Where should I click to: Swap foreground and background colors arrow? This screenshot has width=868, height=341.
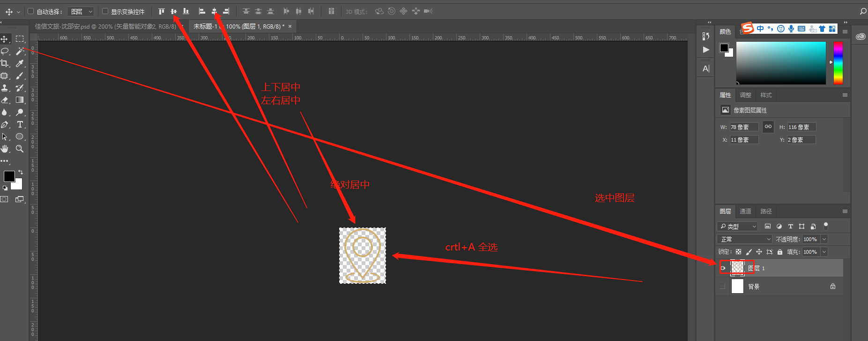click(21, 172)
